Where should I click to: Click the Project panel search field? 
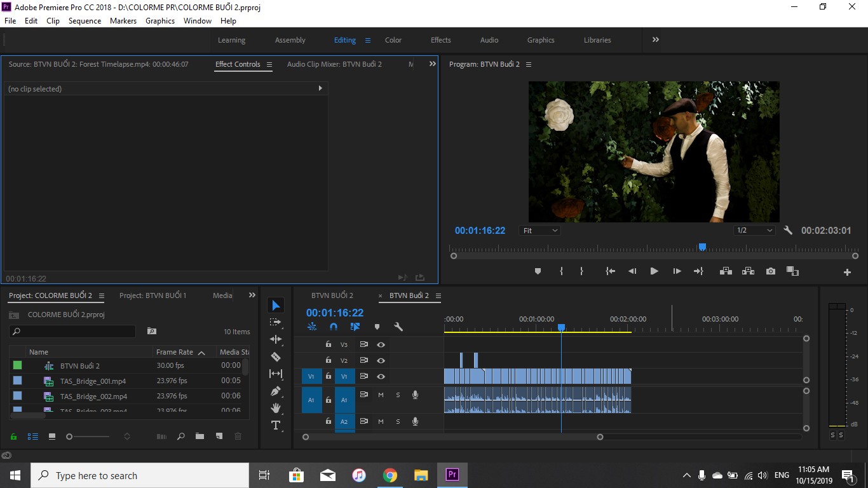(x=72, y=331)
